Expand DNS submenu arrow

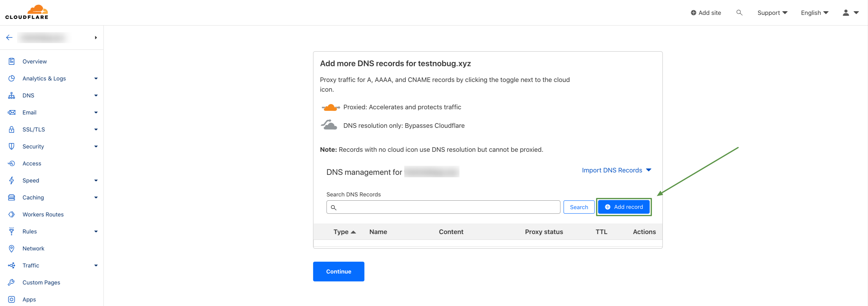pyautogui.click(x=96, y=95)
